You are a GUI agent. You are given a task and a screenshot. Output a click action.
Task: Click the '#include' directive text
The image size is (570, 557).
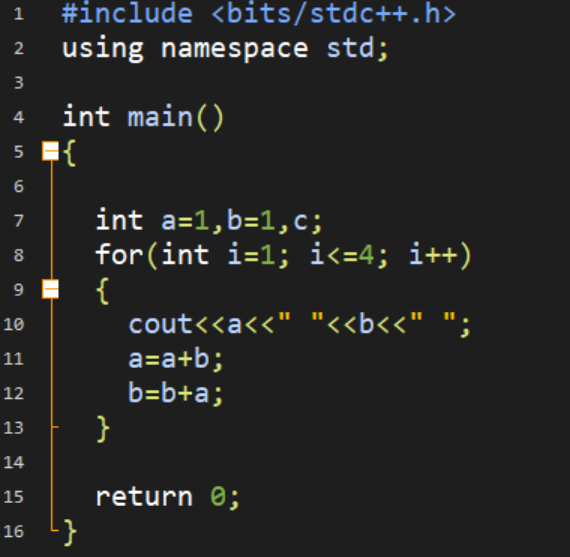coord(127,14)
